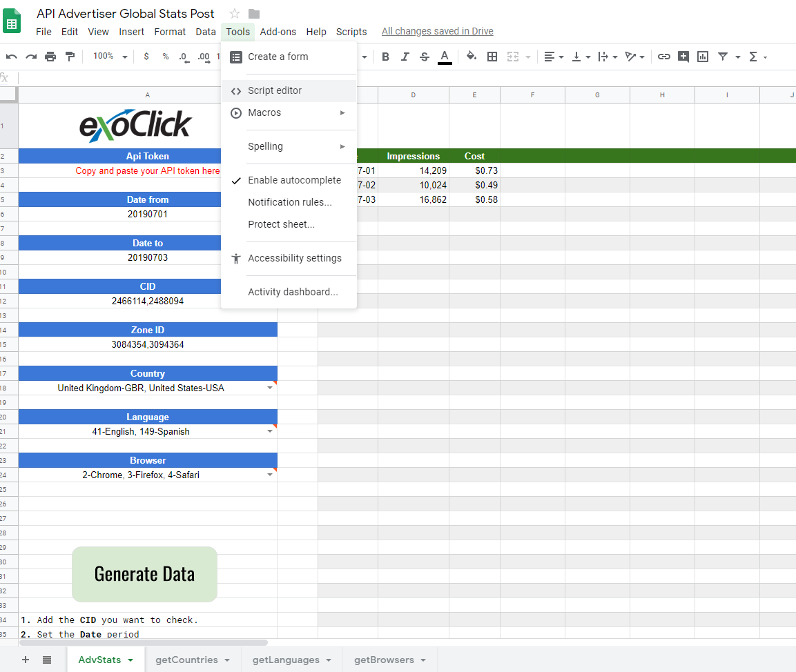
Task: Open the borders tool
Action: [x=492, y=57]
